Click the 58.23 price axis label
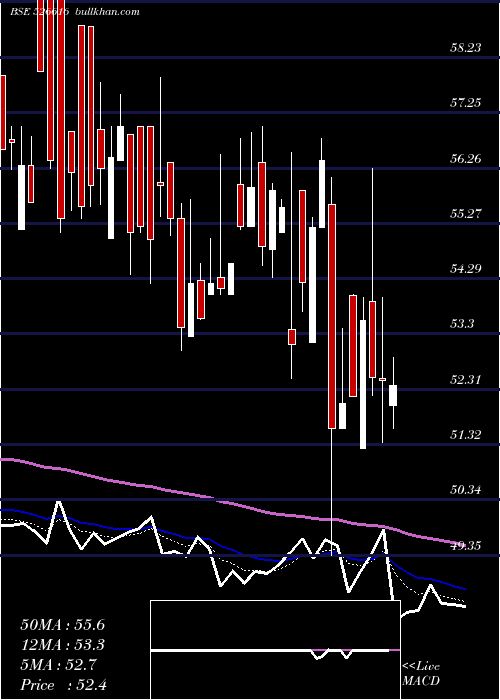The height and width of the screenshot is (700, 500). point(466,48)
